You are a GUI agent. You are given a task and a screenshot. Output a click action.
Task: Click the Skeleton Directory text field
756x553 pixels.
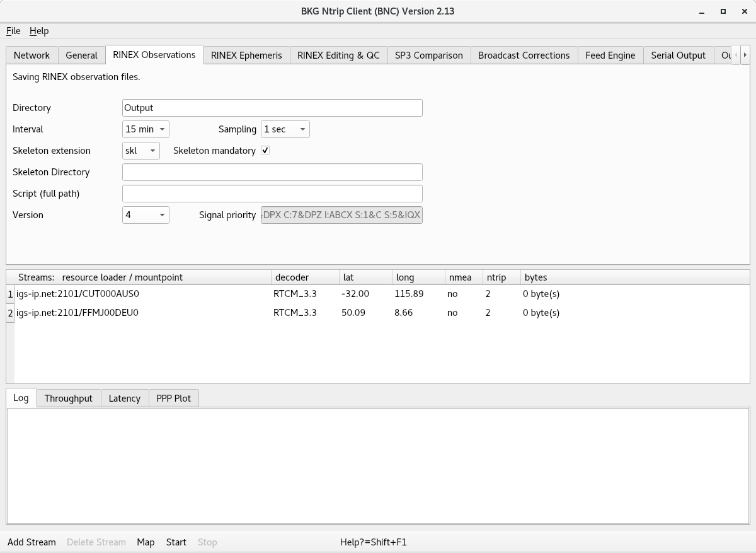tap(272, 172)
